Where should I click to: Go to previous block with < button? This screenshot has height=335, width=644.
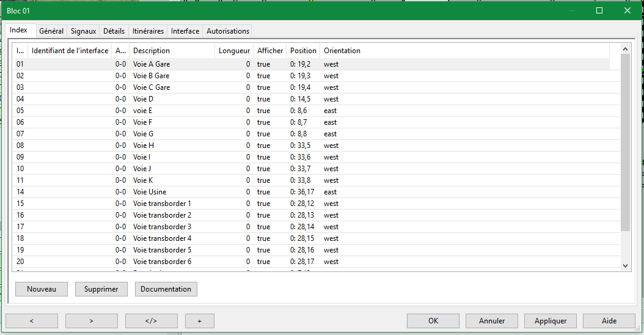click(x=32, y=321)
